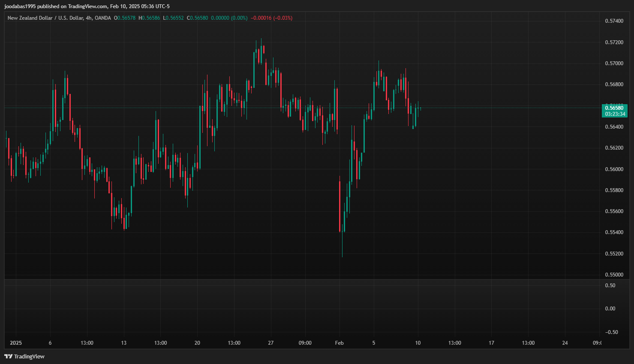
Task: Click the 0.00 indicator pane scale label
Action: 610,309
